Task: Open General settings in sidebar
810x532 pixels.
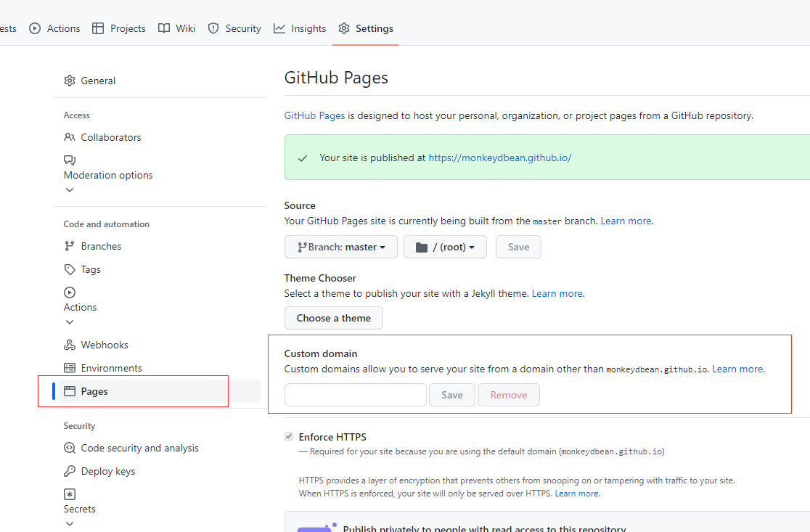Action: click(x=98, y=81)
